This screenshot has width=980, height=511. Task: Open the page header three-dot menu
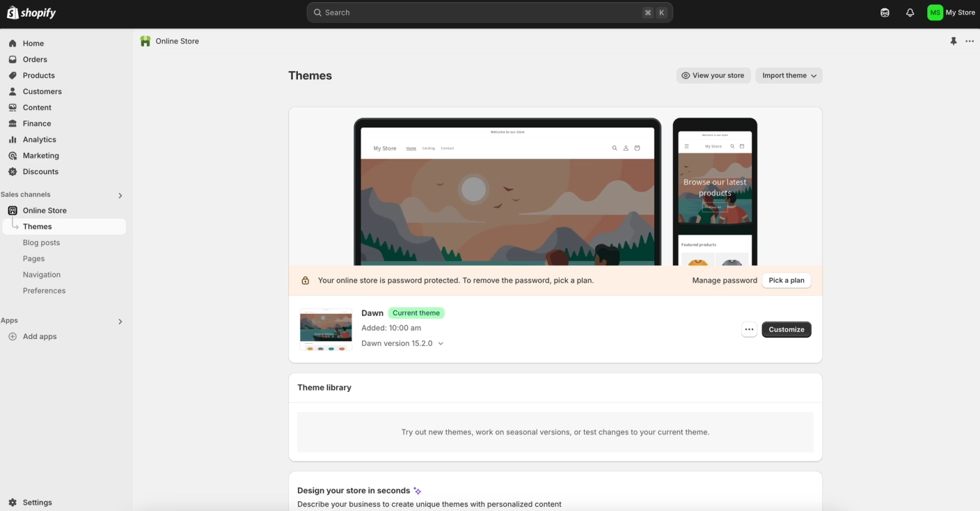[970, 41]
